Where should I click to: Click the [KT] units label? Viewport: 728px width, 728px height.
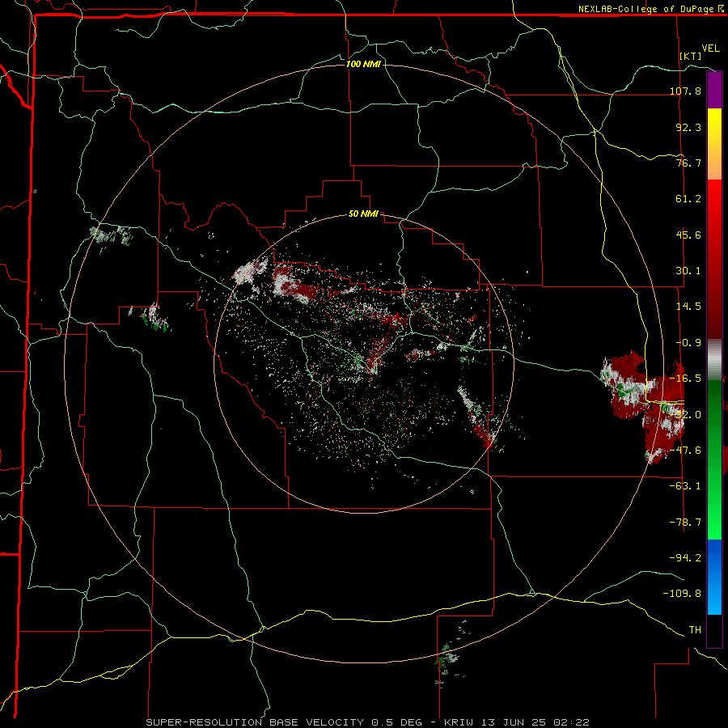click(x=691, y=56)
